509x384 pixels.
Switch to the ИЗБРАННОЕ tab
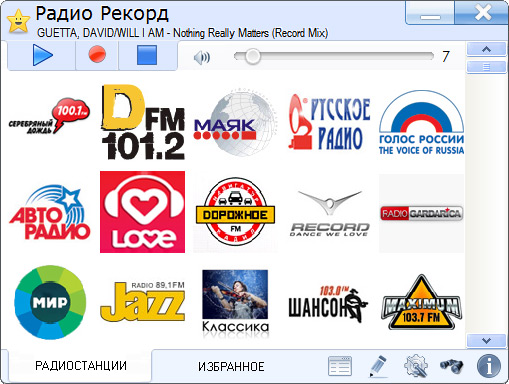tap(231, 367)
